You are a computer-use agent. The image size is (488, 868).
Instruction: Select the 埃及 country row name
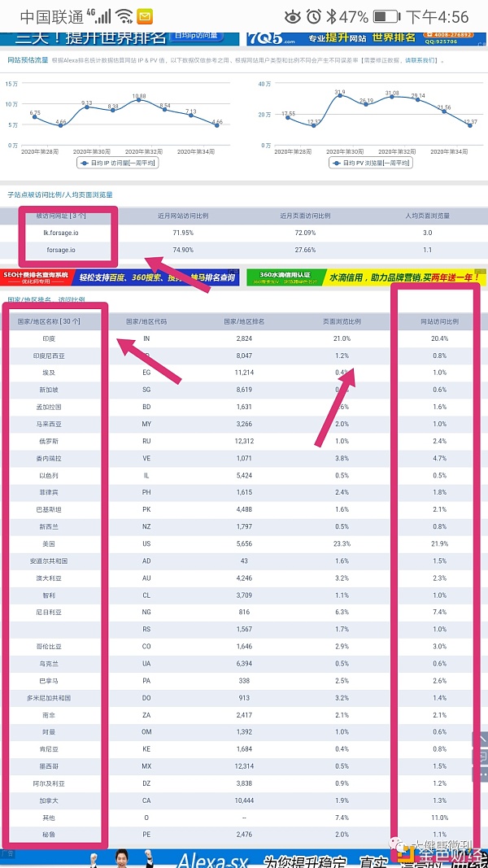[48, 373]
